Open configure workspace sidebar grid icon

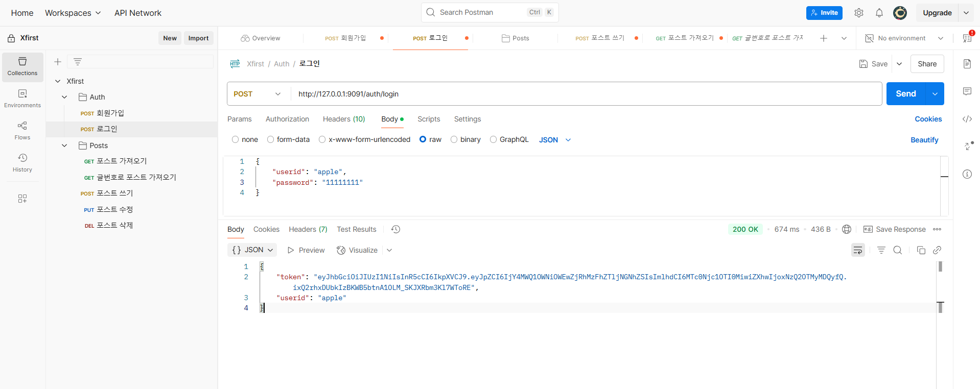coord(22,199)
